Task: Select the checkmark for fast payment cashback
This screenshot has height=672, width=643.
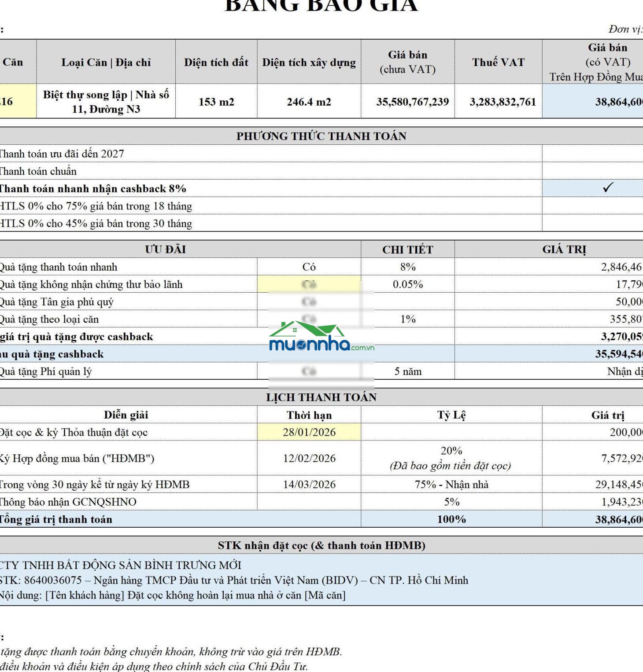Action: click(x=608, y=188)
